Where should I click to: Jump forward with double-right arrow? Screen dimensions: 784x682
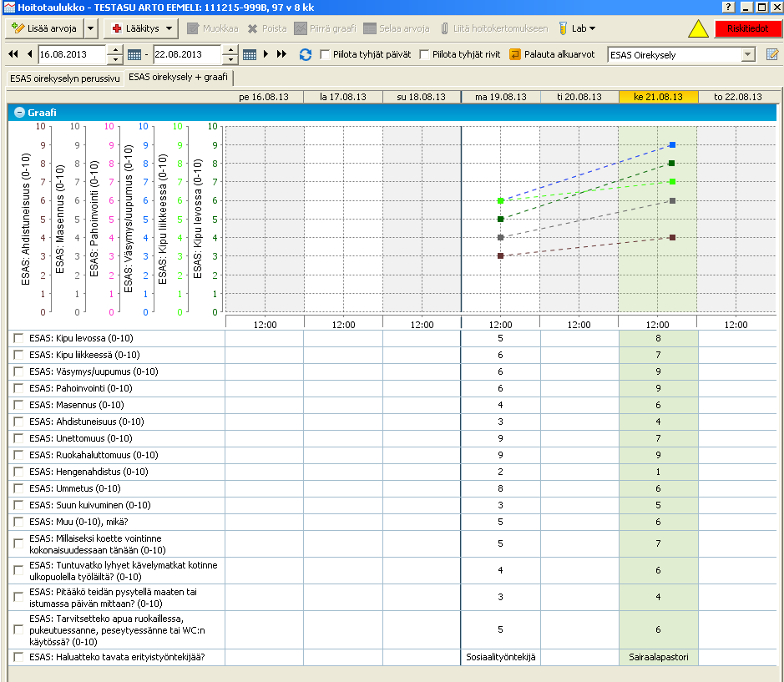[282, 54]
